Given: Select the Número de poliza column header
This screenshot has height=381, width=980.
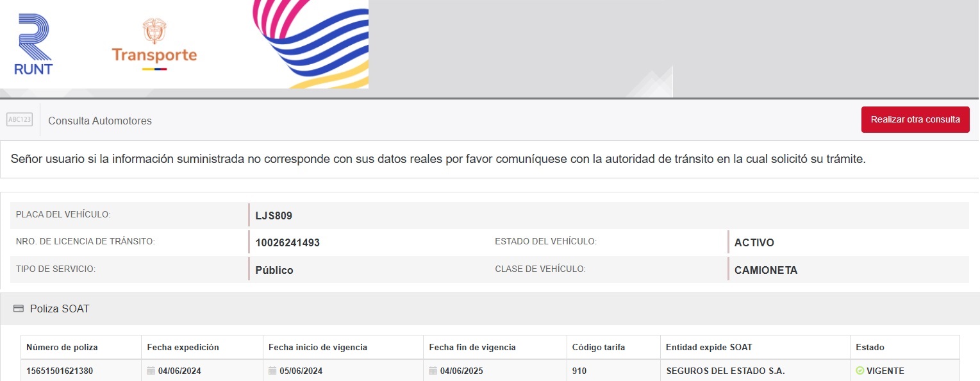Looking at the screenshot, I should pyautogui.click(x=62, y=347).
